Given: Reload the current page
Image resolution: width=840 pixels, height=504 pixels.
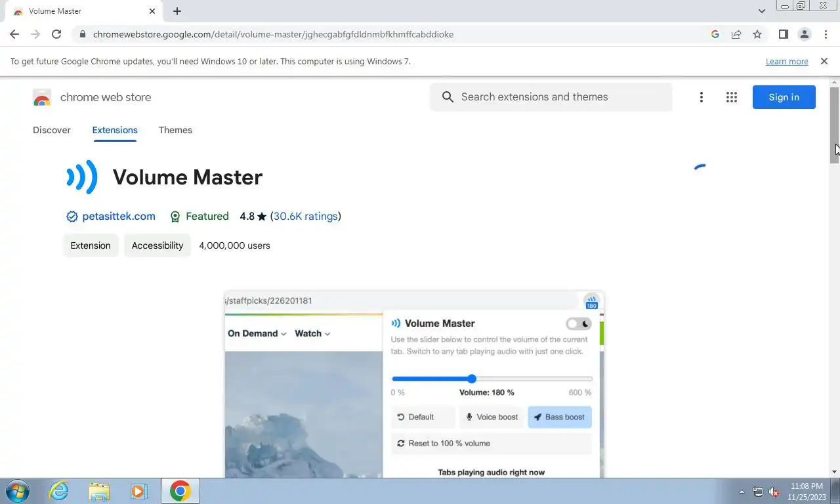Looking at the screenshot, I should click(56, 34).
